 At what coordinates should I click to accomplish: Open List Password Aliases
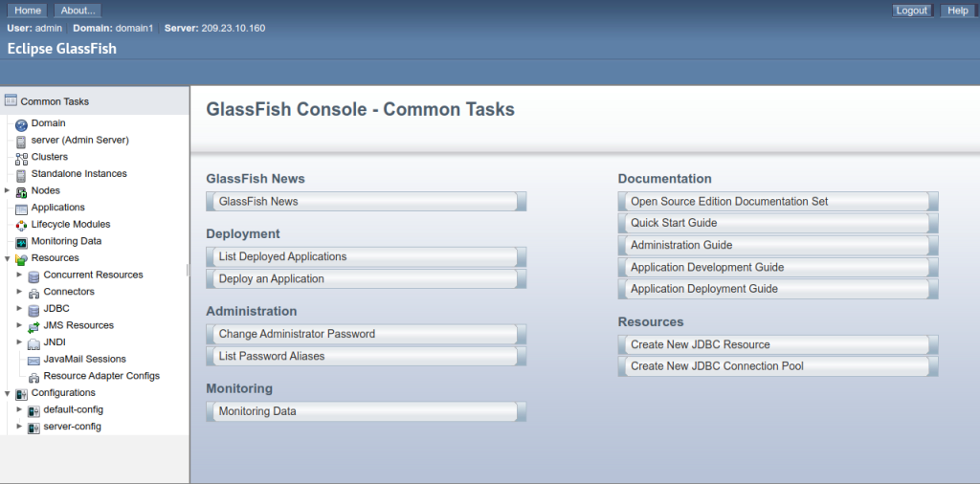[366, 356]
